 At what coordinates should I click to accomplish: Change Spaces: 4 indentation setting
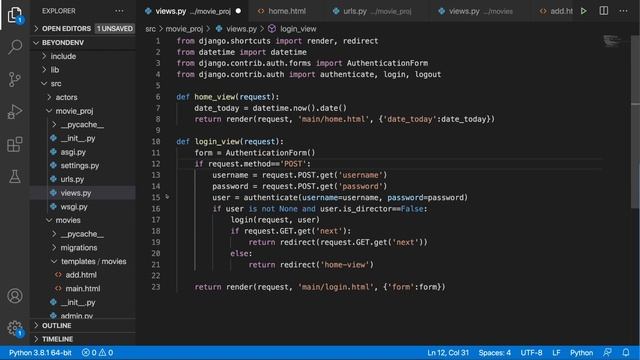click(x=495, y=353)
